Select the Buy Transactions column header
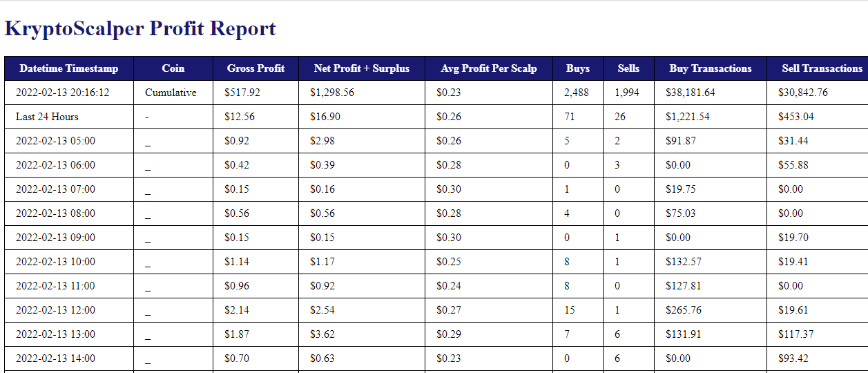This screenshot has height=373, width=868. click(x=711, y=68)
